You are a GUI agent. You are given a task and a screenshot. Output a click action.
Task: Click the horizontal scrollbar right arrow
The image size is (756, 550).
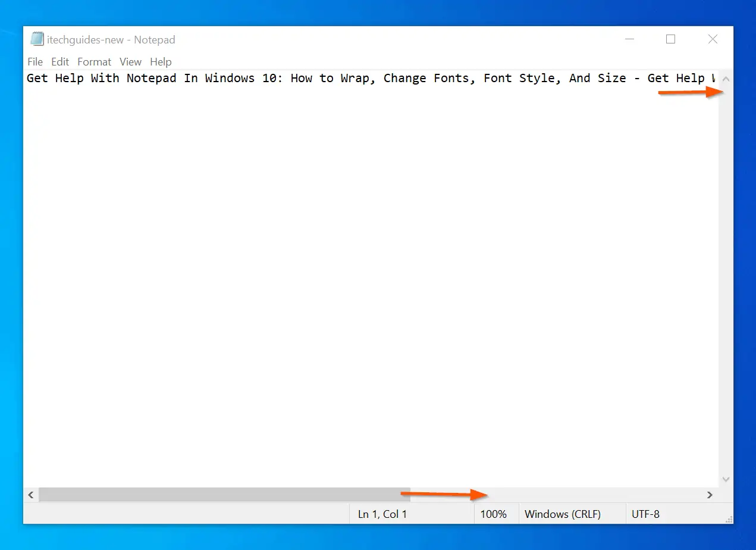pyautogui.click(x=710, y=495)
